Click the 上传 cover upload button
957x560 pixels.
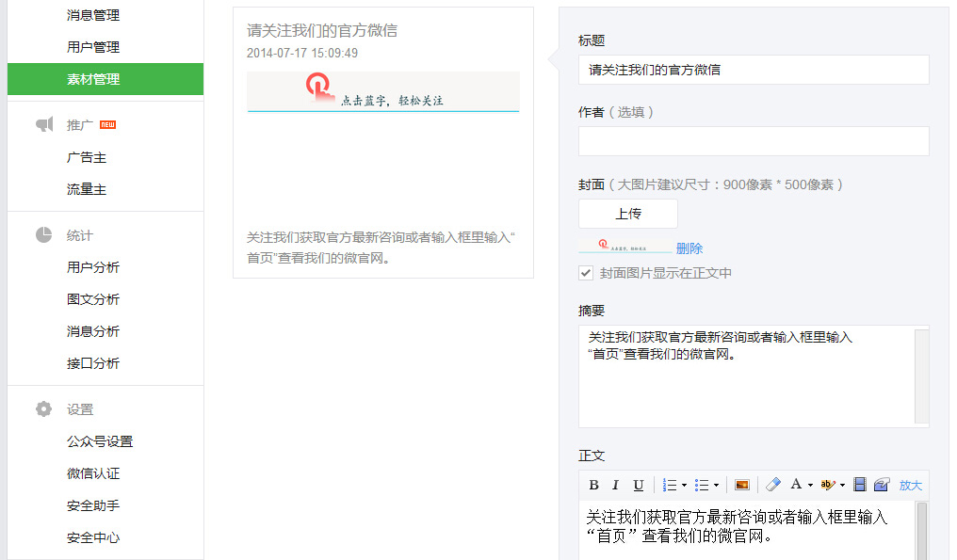[628, 214]
